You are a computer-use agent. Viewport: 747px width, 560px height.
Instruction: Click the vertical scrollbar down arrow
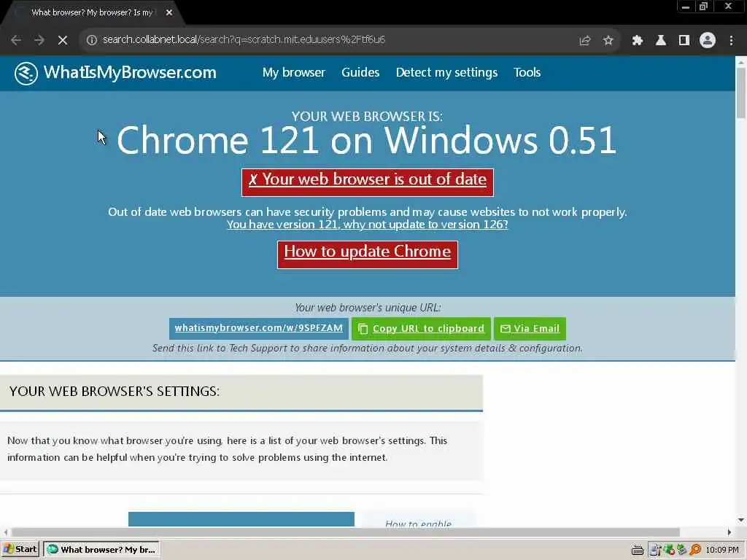741,520
